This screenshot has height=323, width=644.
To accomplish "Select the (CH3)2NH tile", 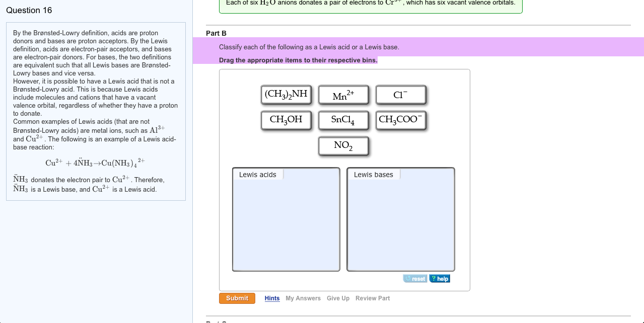I will [286, 94].
